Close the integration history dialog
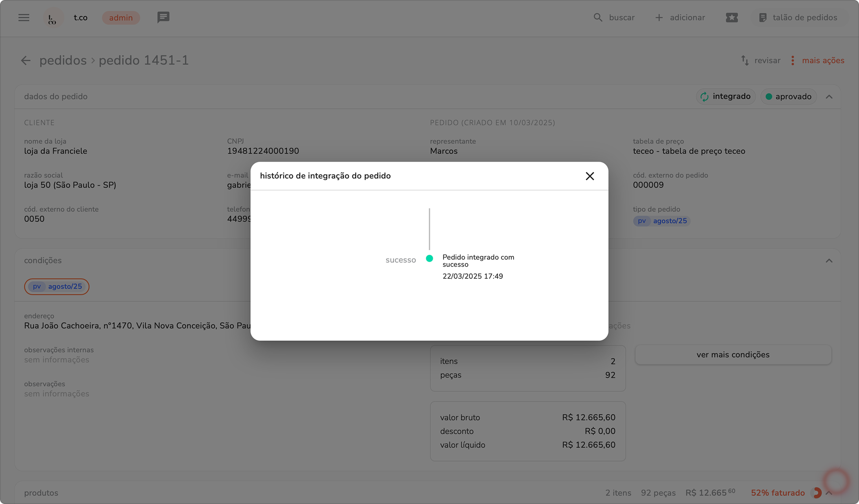The height and width of the screenshot is (504, 859). (x=590, y=176)
